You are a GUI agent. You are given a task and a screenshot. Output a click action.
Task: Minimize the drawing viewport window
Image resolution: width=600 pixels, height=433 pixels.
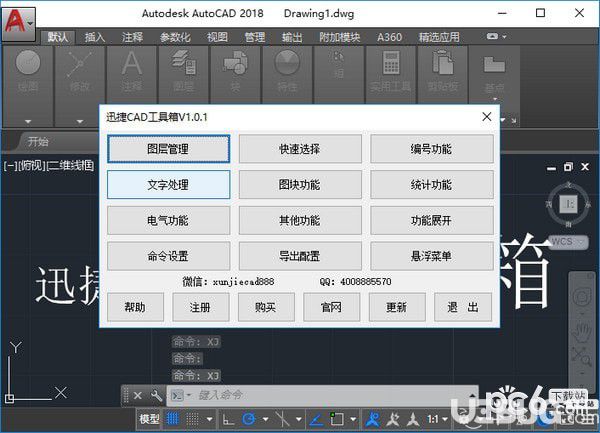pos(551,168)
